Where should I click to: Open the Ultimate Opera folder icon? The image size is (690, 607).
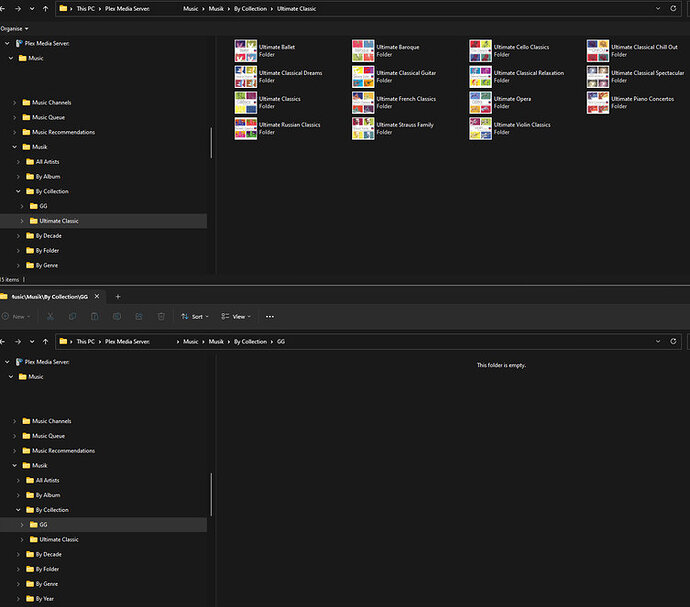point(481,103)
